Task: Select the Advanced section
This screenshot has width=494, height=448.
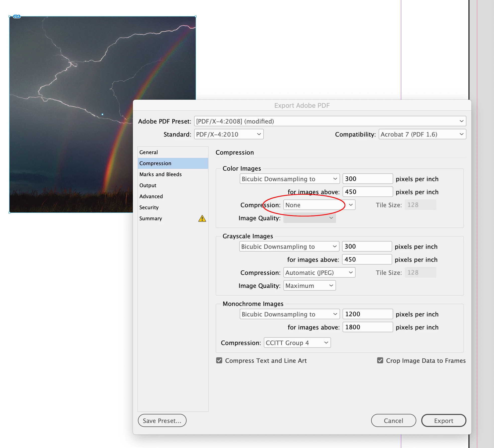Action: pos(151,196)
